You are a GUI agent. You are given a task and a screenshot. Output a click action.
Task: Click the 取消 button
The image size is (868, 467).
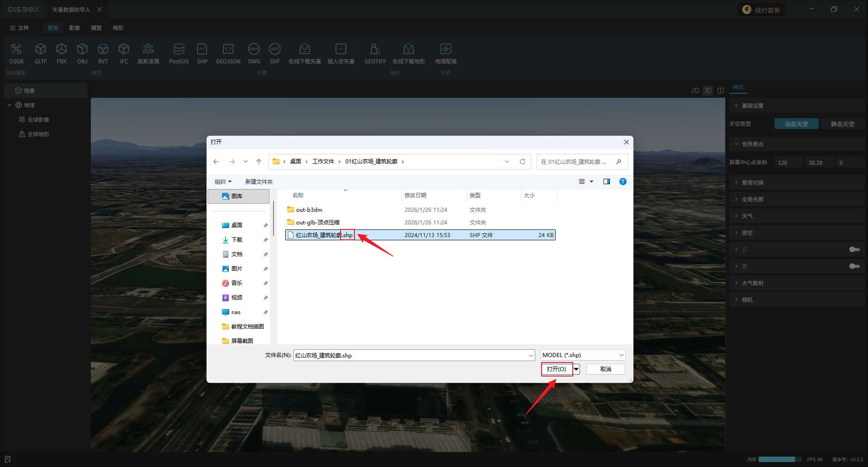coord(605,369)
